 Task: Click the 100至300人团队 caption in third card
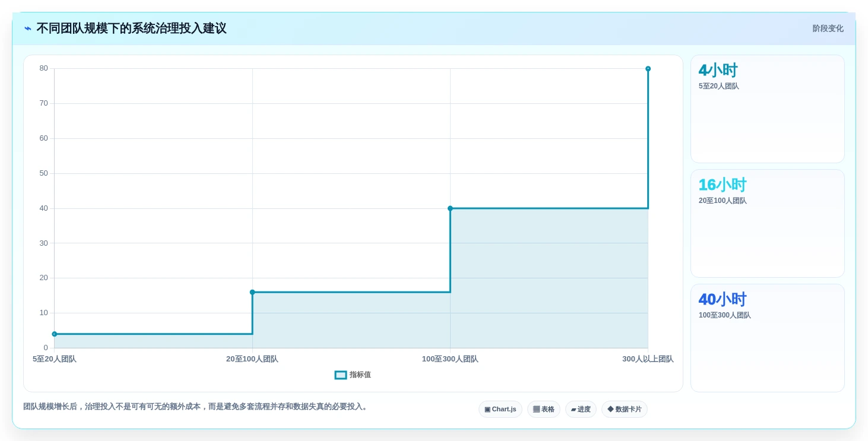point(725,315)
